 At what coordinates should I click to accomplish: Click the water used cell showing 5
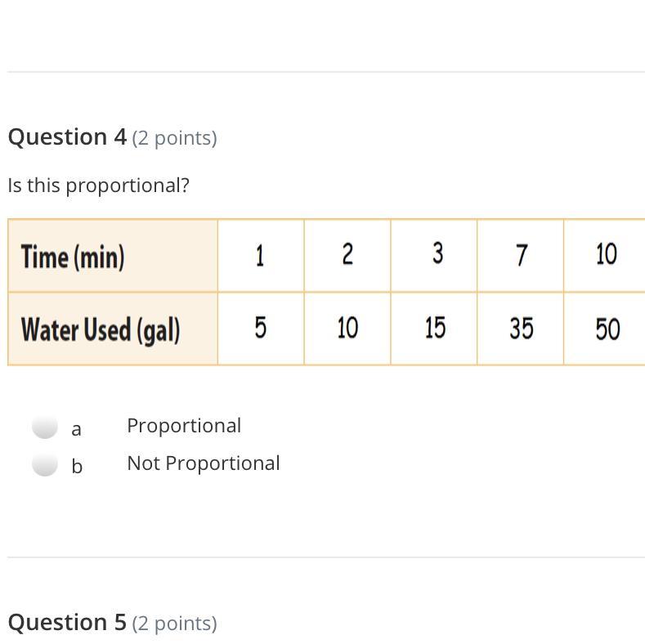pyautogui.click(x=260, y=329)
